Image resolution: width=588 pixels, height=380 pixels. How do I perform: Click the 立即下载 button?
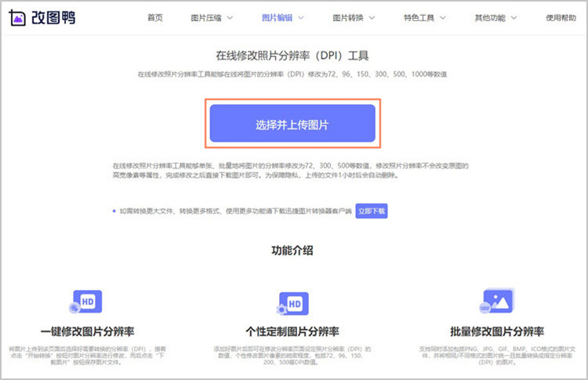372,211
